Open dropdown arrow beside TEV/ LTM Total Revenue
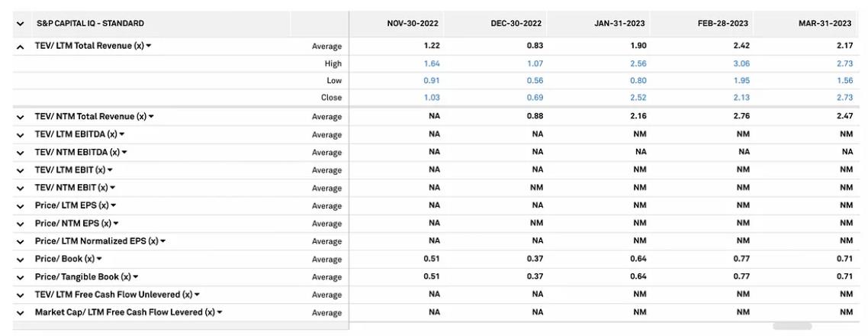The height and width of the screenshot is (336, 868). pyautogui.click(x=149, y=46)
